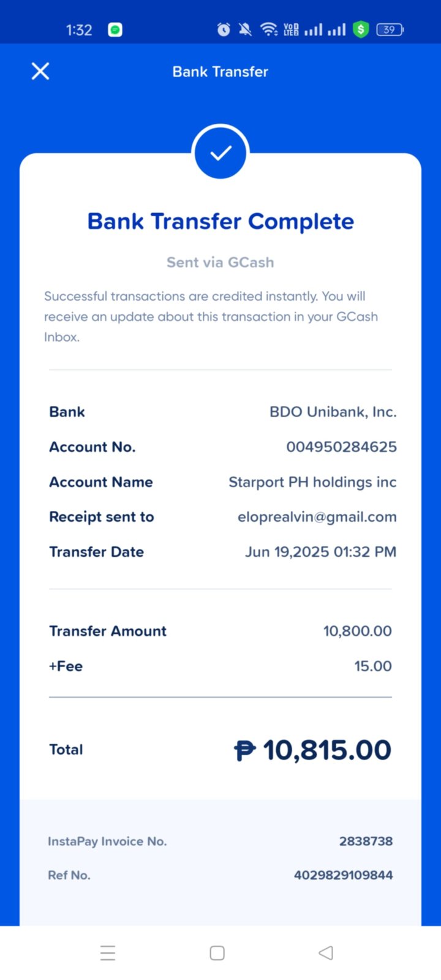
Task: Tap the green dollar shield icon
Action: (361, 29)
